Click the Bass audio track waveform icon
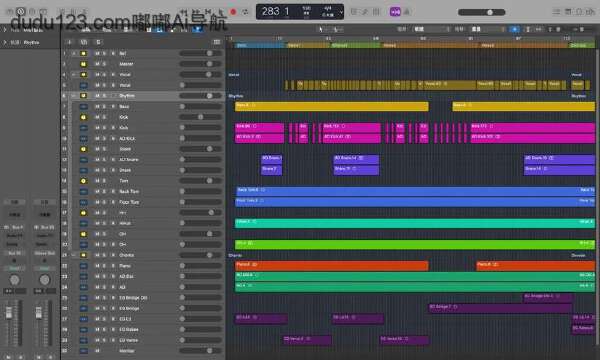The image size is (600, 360). [83, 106]
